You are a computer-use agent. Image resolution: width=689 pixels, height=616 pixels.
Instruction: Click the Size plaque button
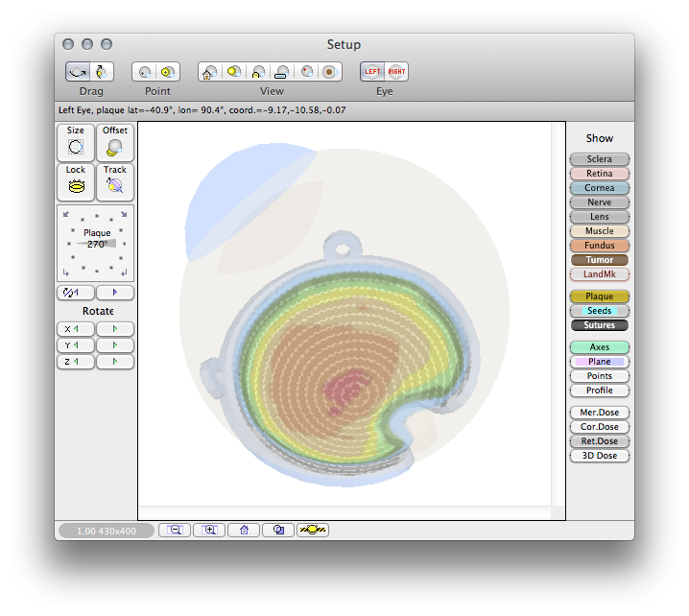pos(76,143)
